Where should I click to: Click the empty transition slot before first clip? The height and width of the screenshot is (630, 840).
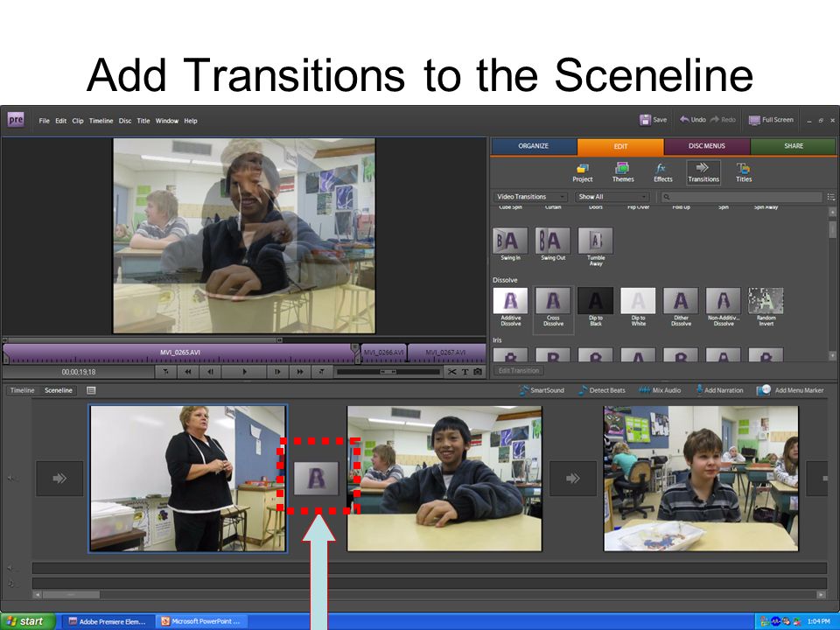pyautogui.click(x=59, y=478)
